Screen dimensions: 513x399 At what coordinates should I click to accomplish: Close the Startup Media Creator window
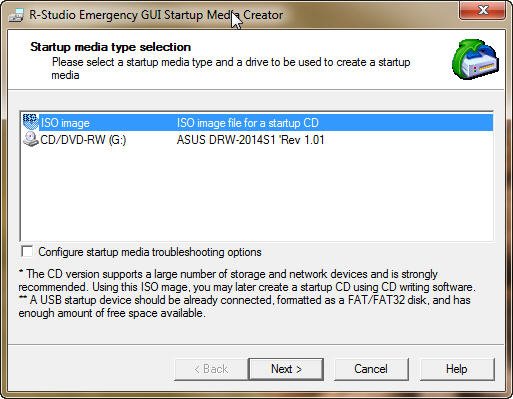pyautogui.click(x=482, y=10)
